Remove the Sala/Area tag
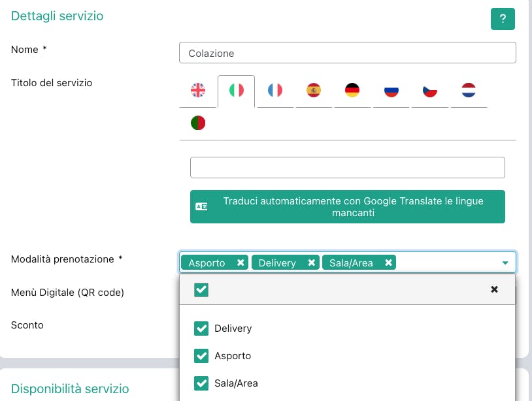 click(x=388, y=263)
